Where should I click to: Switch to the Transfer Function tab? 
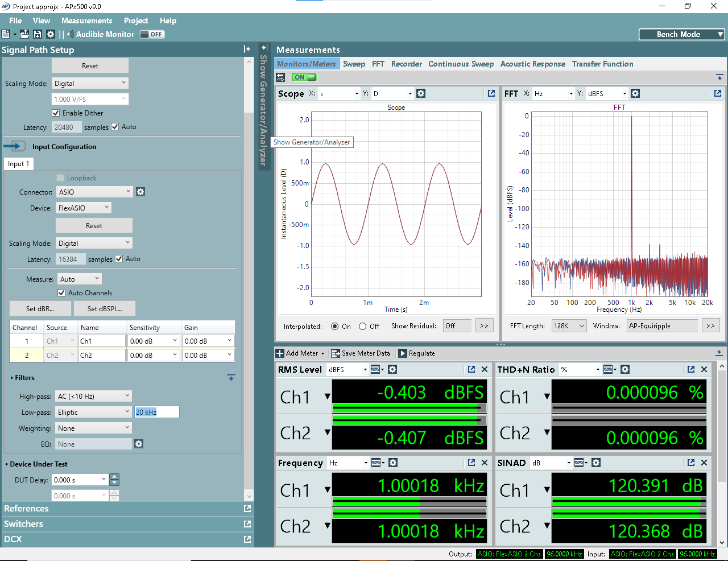603,64
